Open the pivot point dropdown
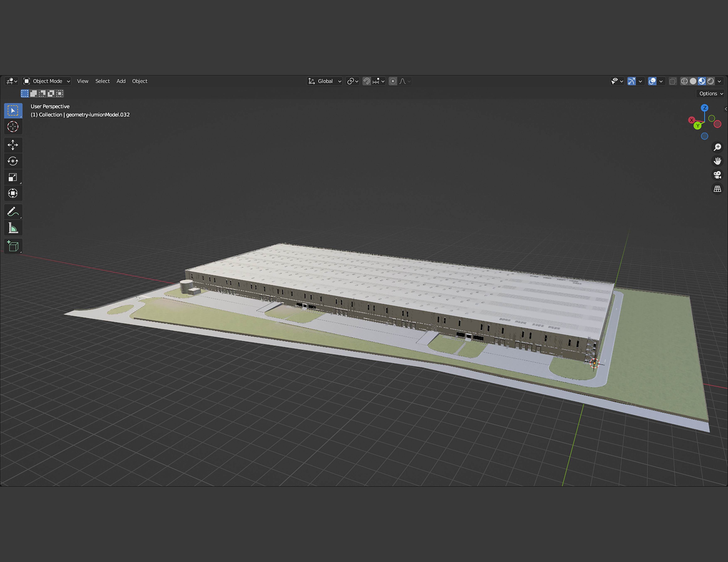Screen dimensions: 728x562 [352, 81]
